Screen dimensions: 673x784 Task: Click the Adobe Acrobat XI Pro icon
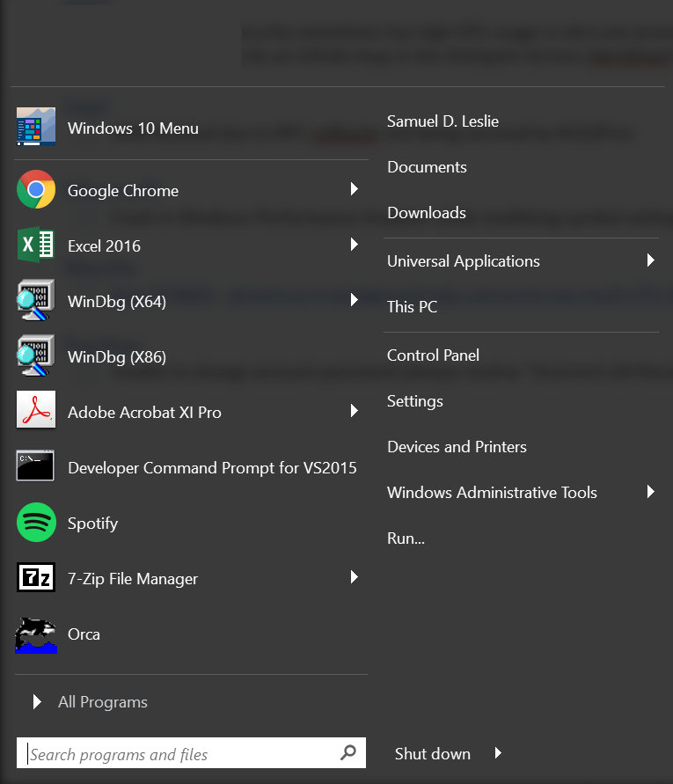[x=36, y=412]
